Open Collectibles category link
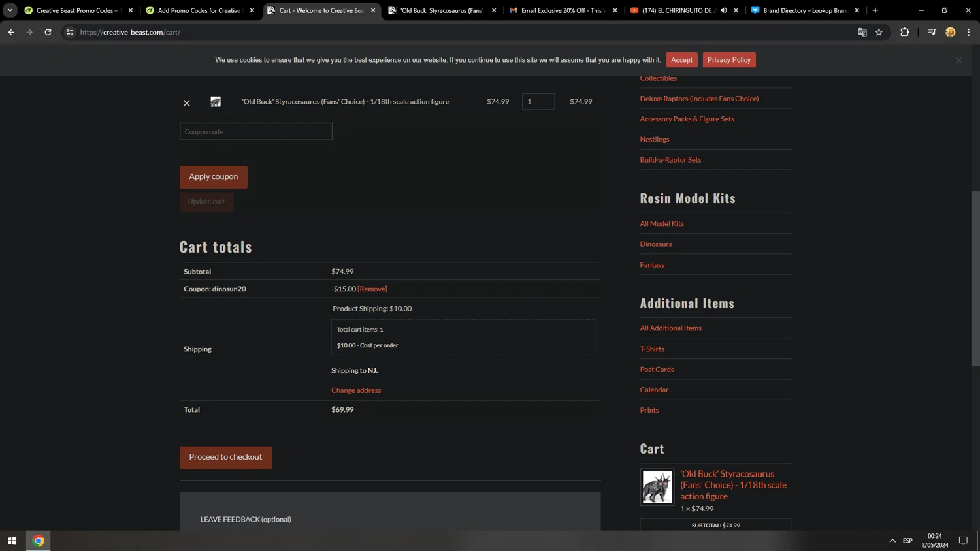The image size is (980, 551). 659,78
